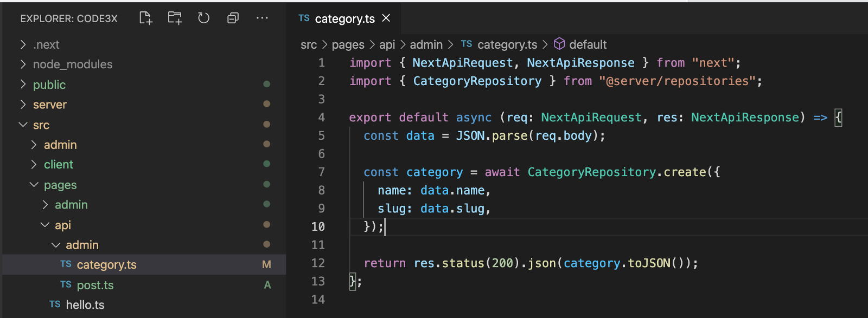868x318 pixels.
Task: Open post.ts in the file tree
Action: point(95,285)
